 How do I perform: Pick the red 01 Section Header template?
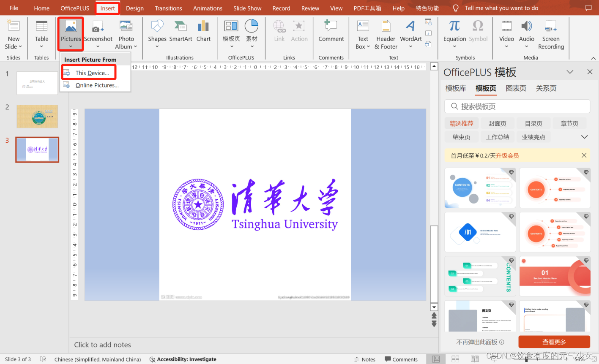pos(555,276)
